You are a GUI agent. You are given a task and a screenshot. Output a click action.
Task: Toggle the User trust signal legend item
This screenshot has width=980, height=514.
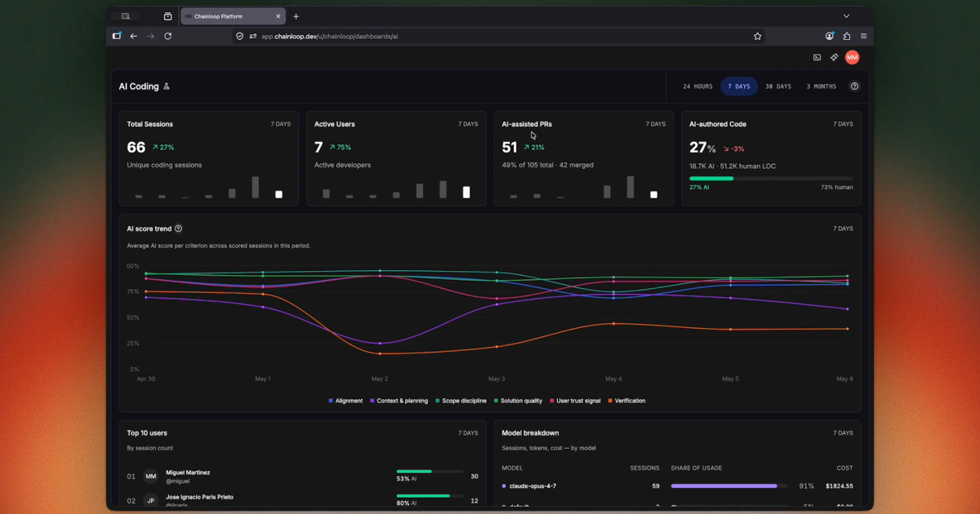click(x=576, y=401)
